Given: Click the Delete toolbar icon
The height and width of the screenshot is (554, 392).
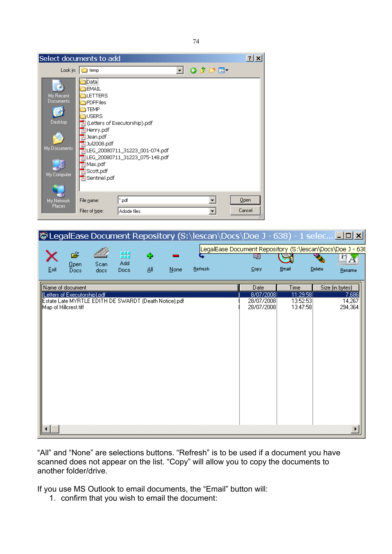Looking at the screenshot, I should [319, 258].
